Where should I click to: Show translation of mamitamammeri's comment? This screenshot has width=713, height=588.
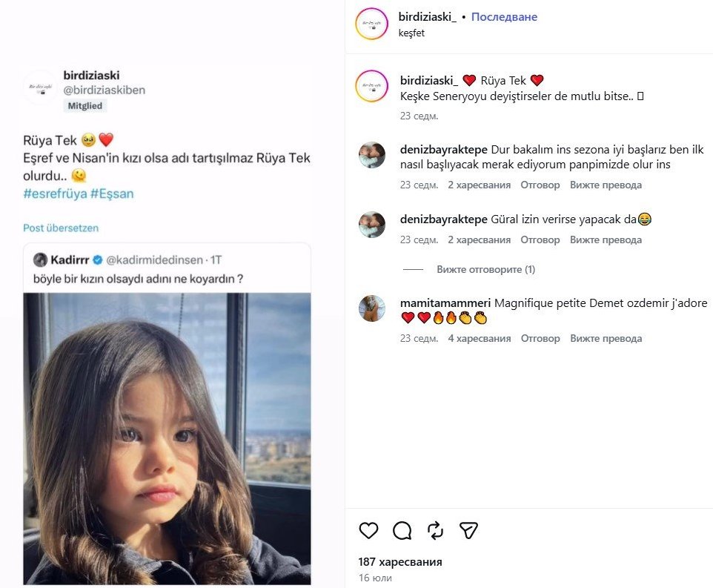(x=606, y=338)
